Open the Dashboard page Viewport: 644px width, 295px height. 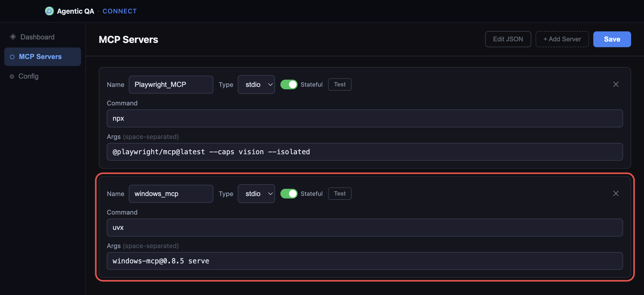point(42,37)
